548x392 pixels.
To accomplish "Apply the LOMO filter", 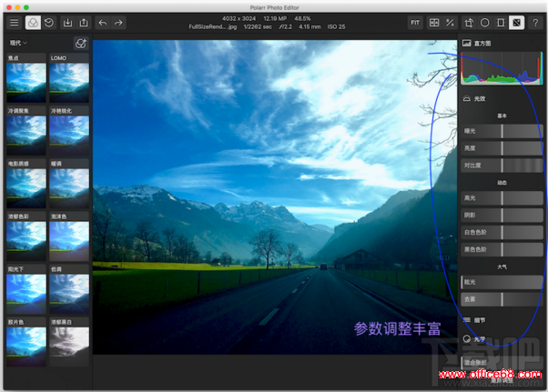I will click(x=69, y=78).
